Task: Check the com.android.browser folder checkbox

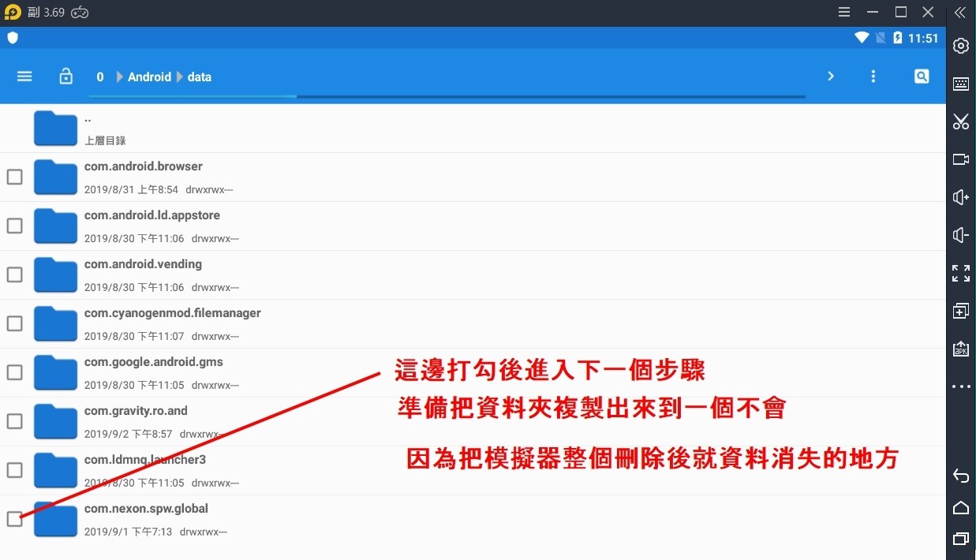Action: tap(14, 177)
